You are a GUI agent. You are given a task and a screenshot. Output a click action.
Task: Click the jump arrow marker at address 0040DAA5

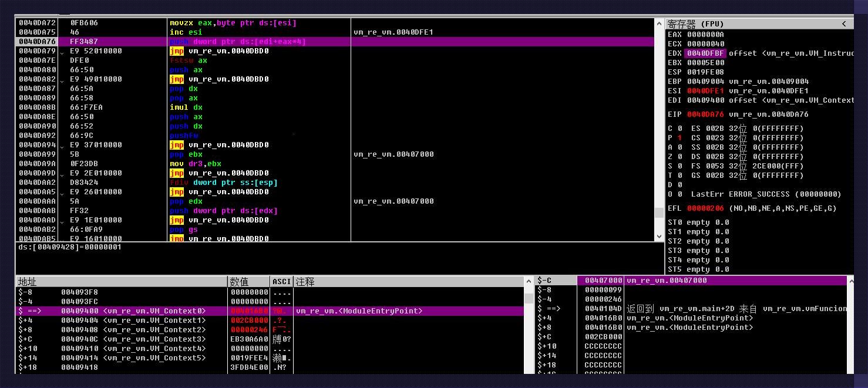click(x=62, y=193)
